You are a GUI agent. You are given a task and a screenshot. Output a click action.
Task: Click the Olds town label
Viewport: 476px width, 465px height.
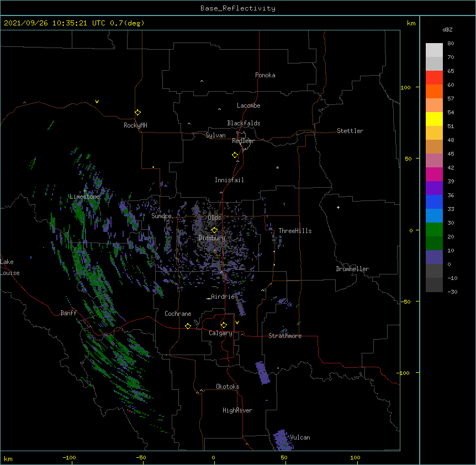click(214, 218)
